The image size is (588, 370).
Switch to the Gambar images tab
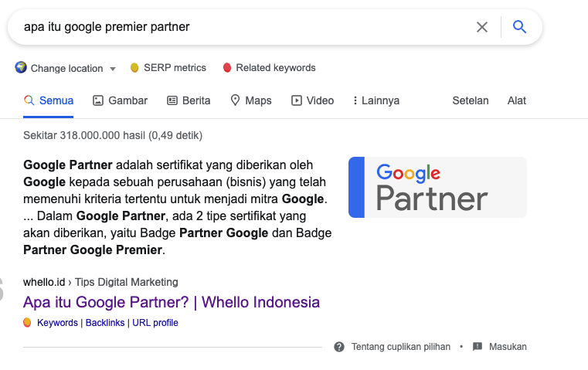click(x=120, y=100)
